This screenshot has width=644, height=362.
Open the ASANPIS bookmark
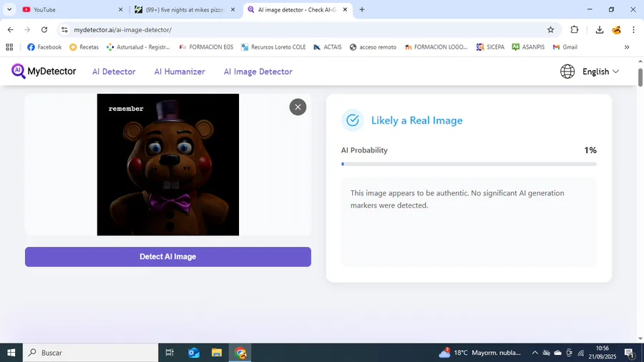528,47
